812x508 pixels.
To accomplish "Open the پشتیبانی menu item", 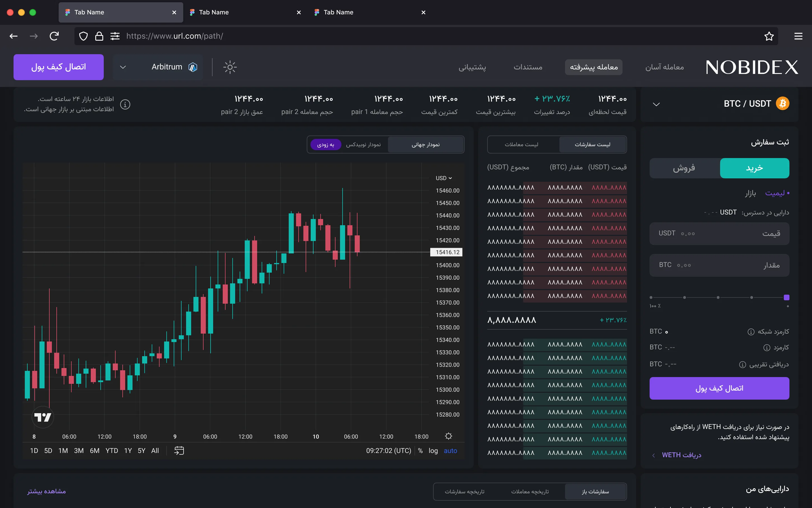I will (x=472, y=67).
